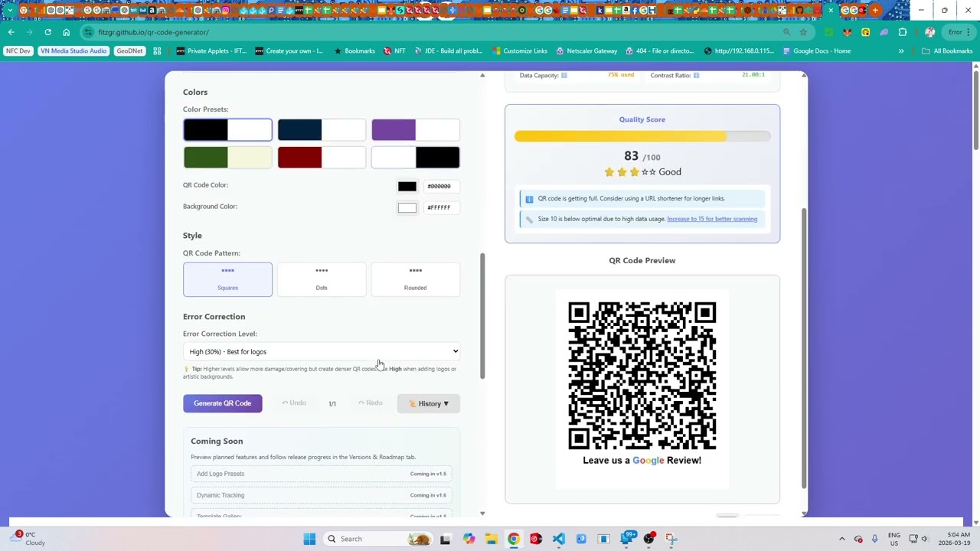Click the zoom magnifier icon in address bar
Screen dimensions: 980x551
coord(786,32)
